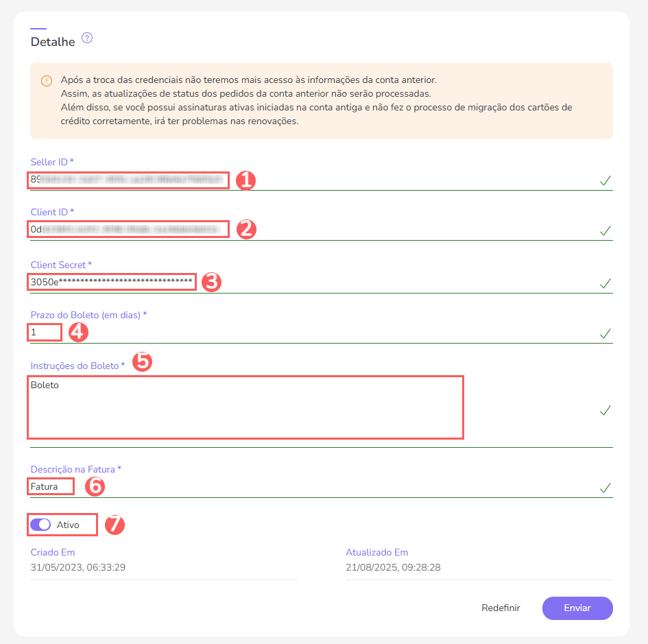648x644 pixels.
Task: Focus the Client Secret field
Action: click(110, 281)
